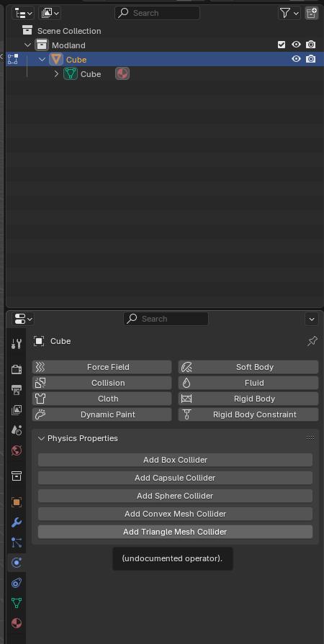
Task: Select the Cube object name in outliner
Action: tap(76, 60)
